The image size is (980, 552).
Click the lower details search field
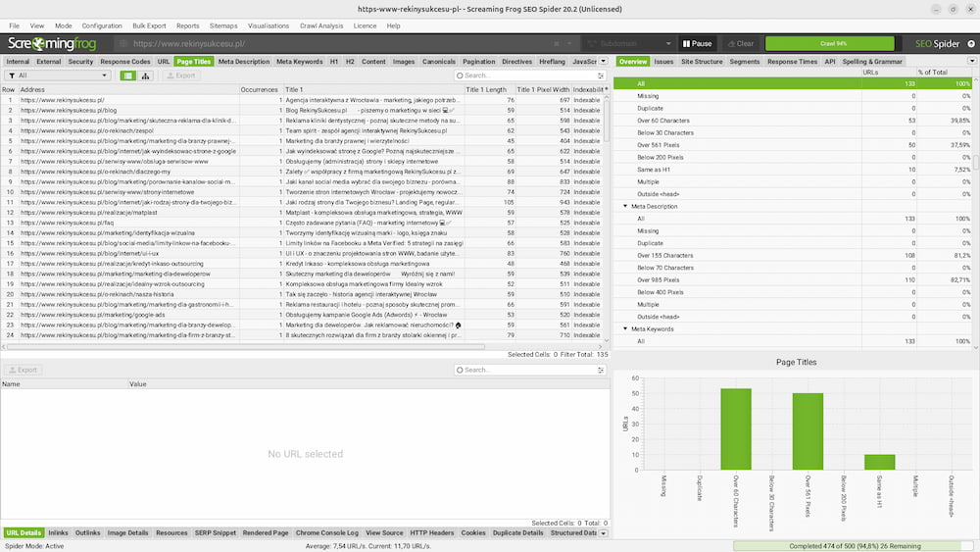pos(530,370)
